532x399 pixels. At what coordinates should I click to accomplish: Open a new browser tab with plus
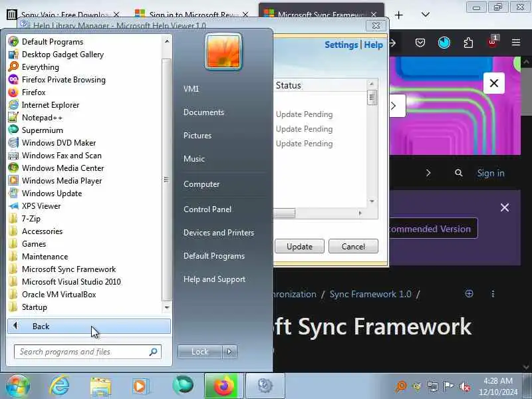[399, 15]
